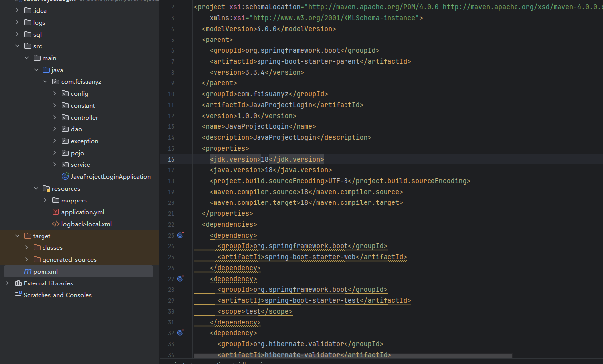Collapse the src folder arrow
Image resolution: width=603 pixels, height=364 pixels.
[17, 46]
